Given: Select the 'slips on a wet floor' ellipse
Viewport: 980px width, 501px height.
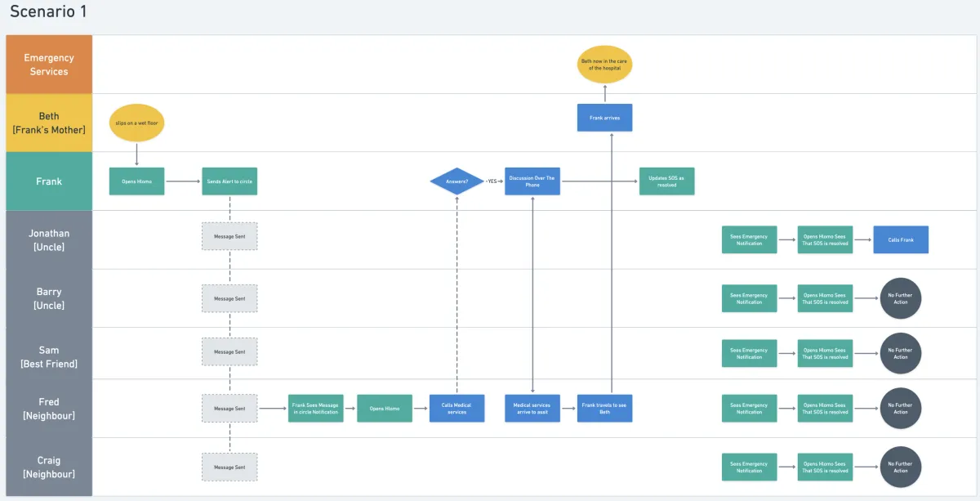Looking at the screenshot, I should coord(136,122).
